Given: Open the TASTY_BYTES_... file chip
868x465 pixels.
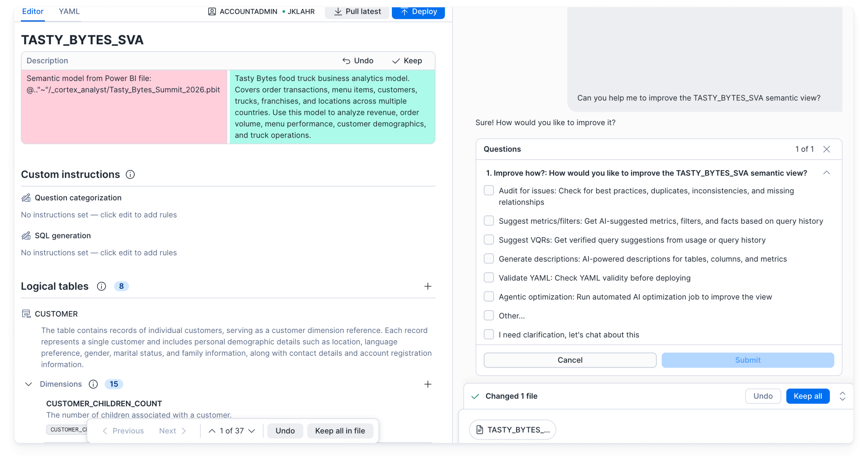Looking at the screenshot, I should click(x=512, y=430).
